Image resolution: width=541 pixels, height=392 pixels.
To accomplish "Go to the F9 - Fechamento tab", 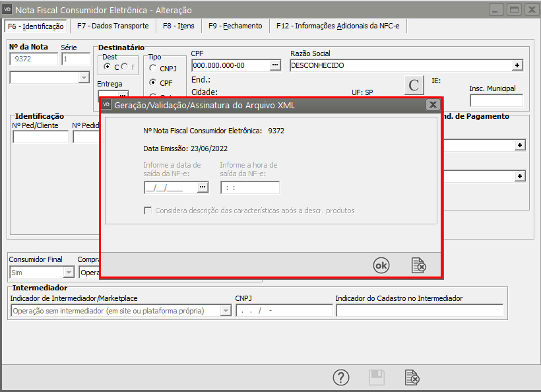I will 235,26.
